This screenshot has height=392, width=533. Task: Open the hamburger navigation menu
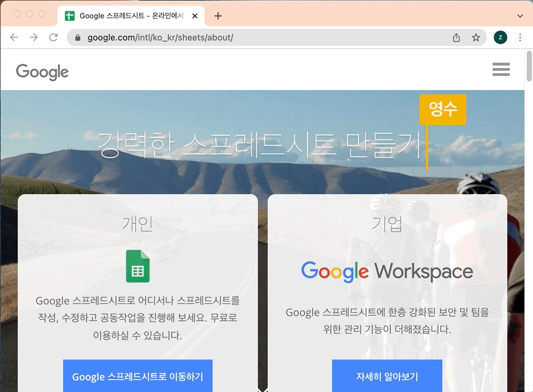pos(501,69)
